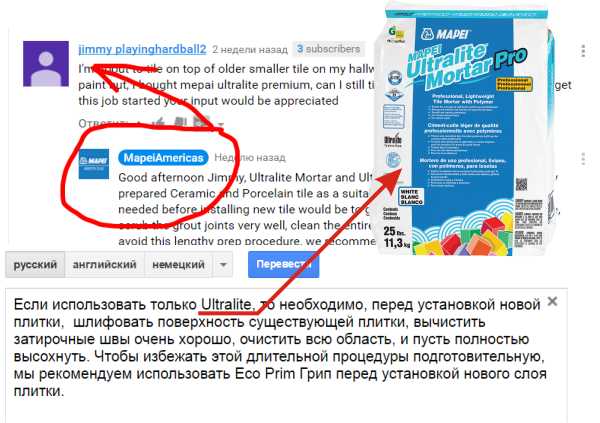Select русский language tab
Viewport: 600px width, 423px height.
(x=35, y=265)
